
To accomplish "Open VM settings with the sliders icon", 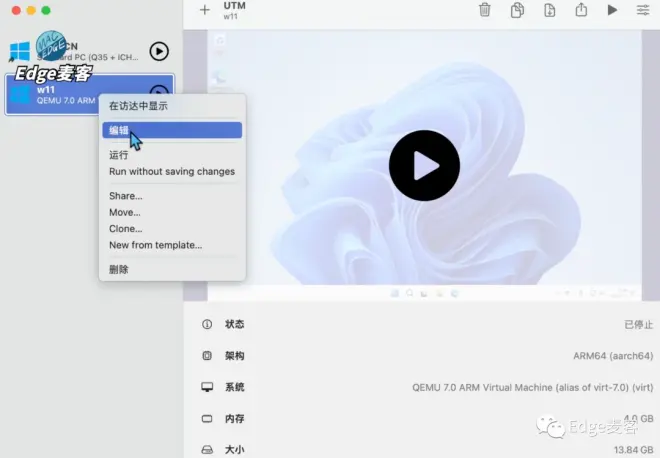I will tap(643, 10).
